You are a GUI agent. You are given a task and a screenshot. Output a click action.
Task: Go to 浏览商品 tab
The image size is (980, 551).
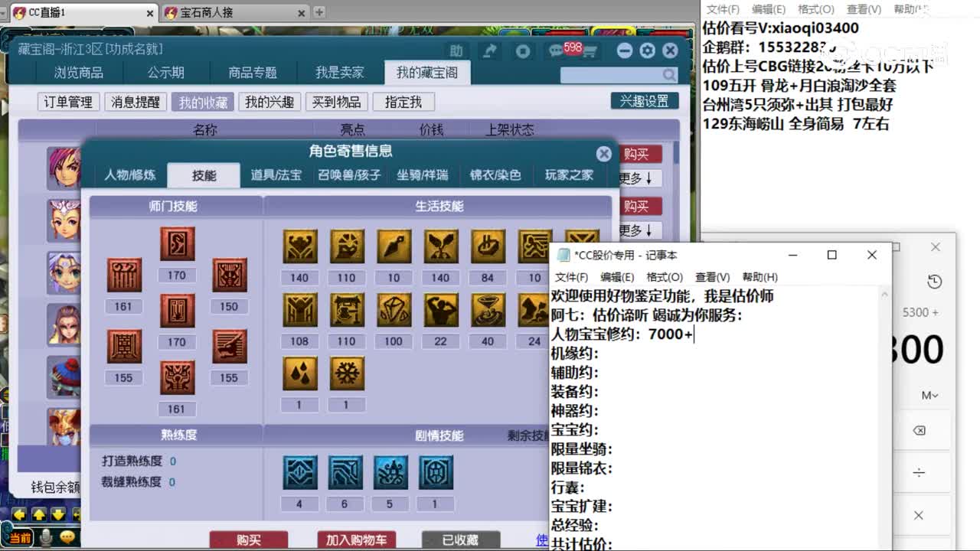(79, 73)
